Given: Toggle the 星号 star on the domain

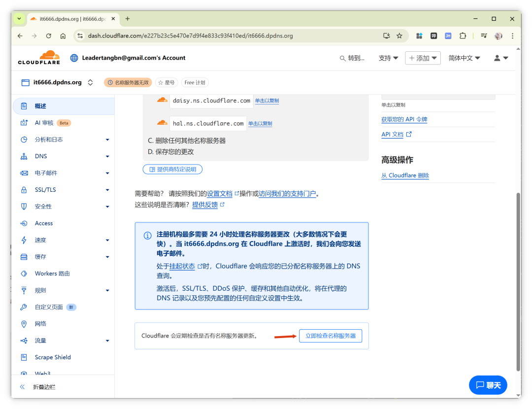Looking at the screenshot, I should [166, 83].
